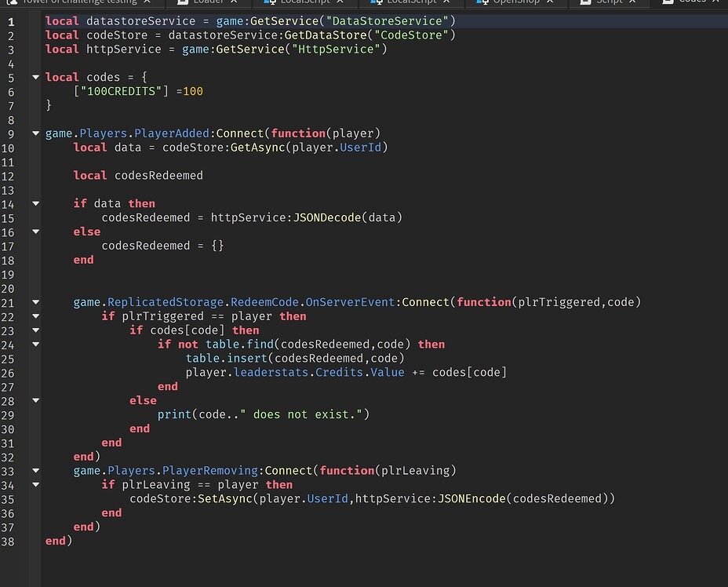Click 'codesRedeemed' declaration on line 12
The width and height of the screenshot is (728, 587).
(x=158, y=176)
